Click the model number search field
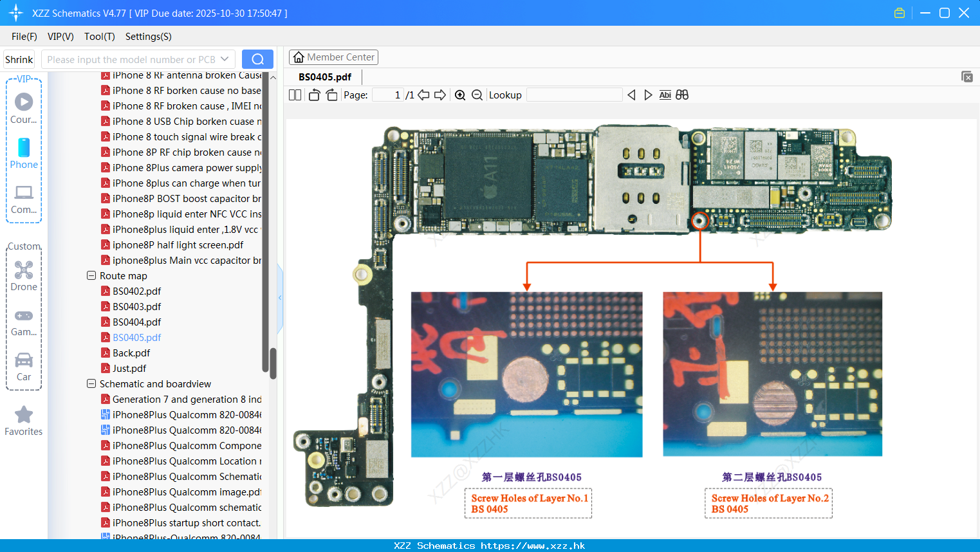 131,59
